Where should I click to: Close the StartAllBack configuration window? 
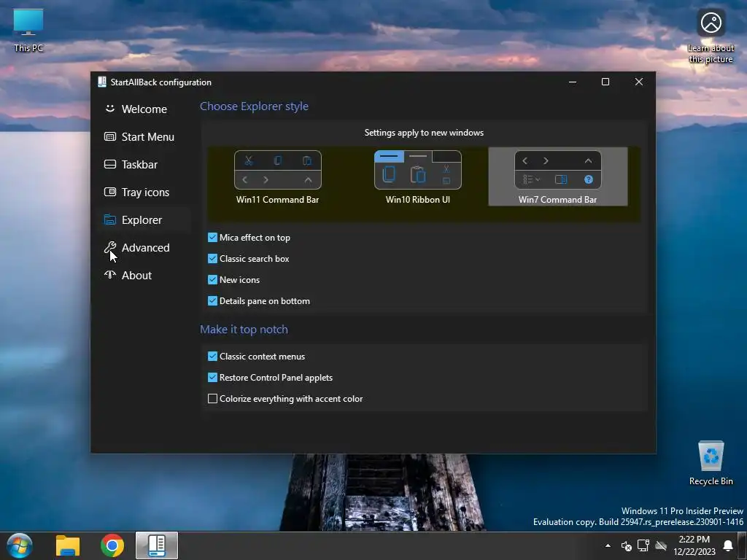point(639,82)
